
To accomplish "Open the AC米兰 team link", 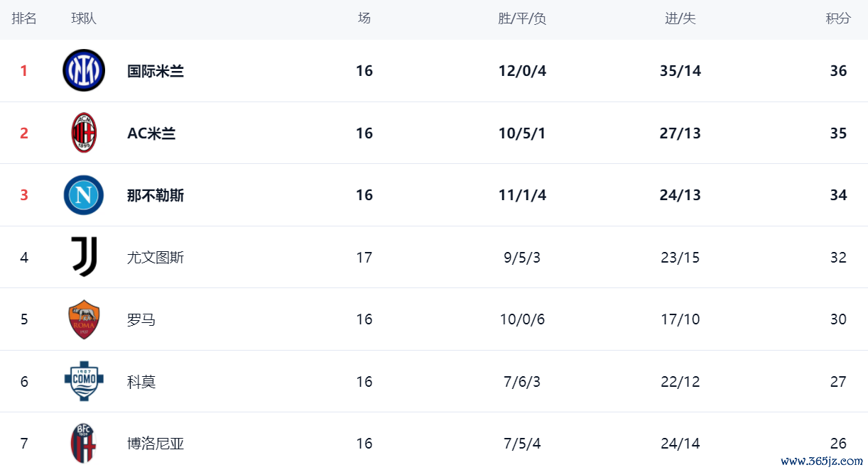I will tap(151, 133).
